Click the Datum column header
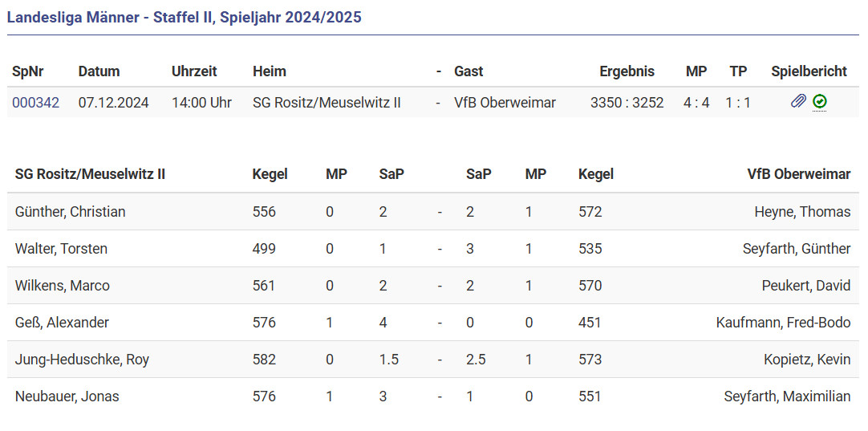The width and height of the screenshot is (868, 431). click(99, 71)
